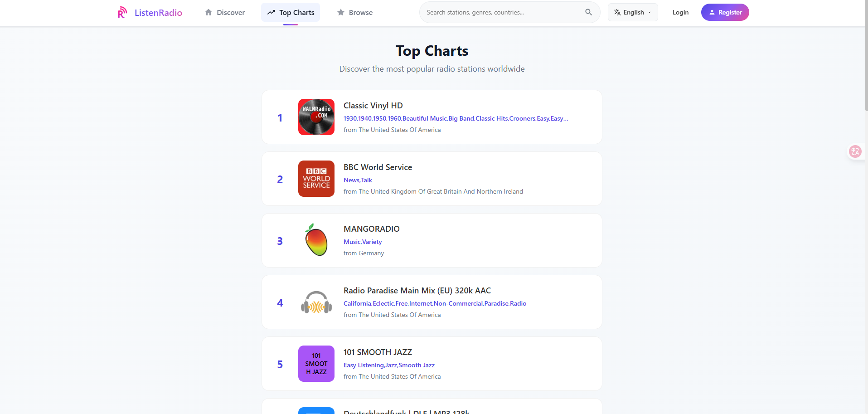Click the translate icon beside English

click(617, 12)
